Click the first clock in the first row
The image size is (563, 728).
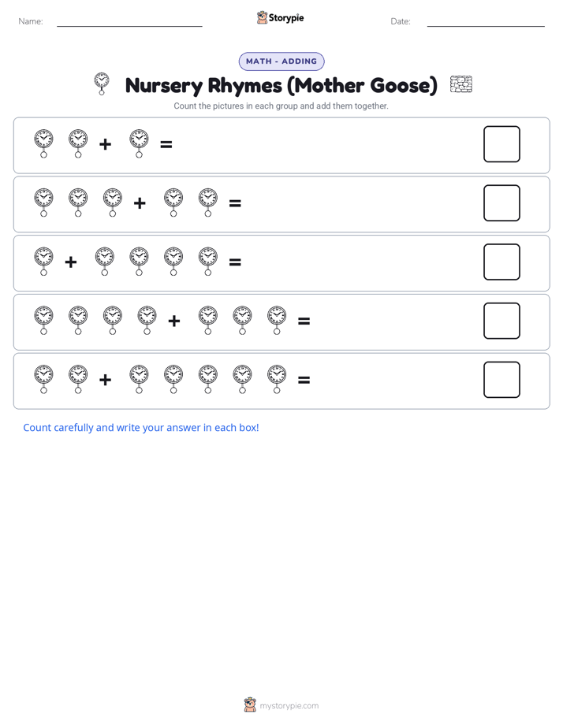(x=43, y=143)
